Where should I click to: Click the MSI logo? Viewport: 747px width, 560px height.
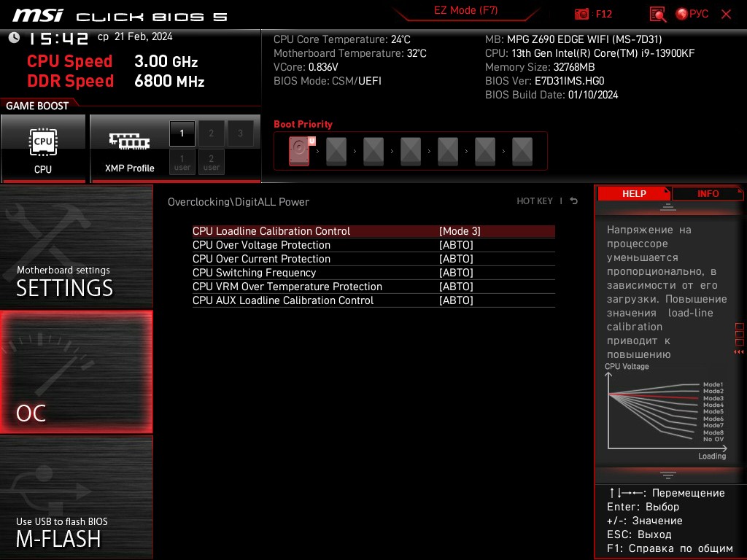tap(38, 15)
